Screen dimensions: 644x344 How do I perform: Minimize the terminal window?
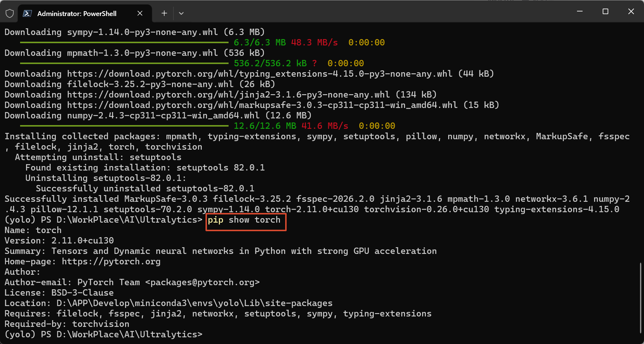580,12
